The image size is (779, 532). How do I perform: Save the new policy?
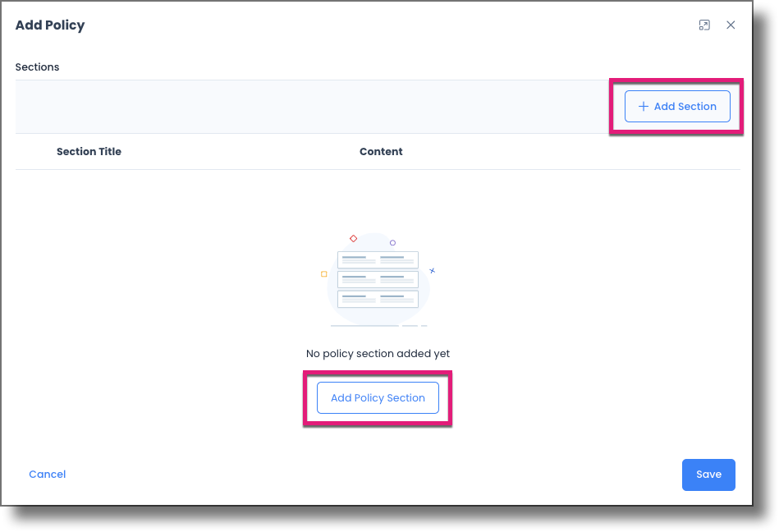[708, 475]
